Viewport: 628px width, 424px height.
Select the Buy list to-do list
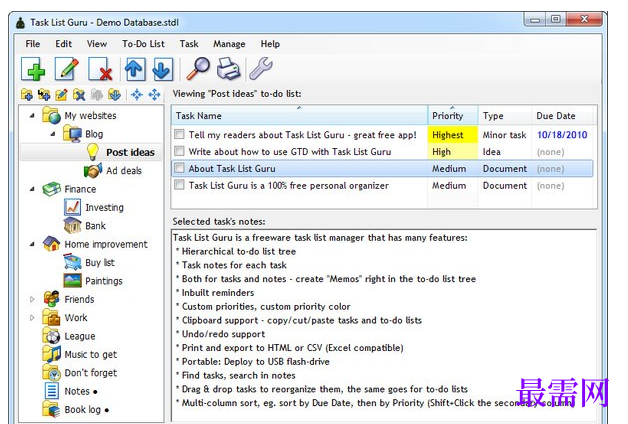100,262
